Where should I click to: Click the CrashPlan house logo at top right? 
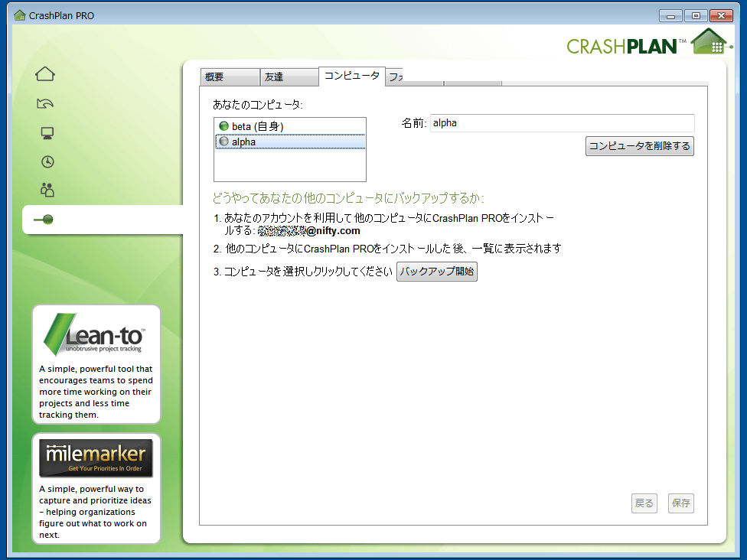pyautogui.click(x=711, y=41)
